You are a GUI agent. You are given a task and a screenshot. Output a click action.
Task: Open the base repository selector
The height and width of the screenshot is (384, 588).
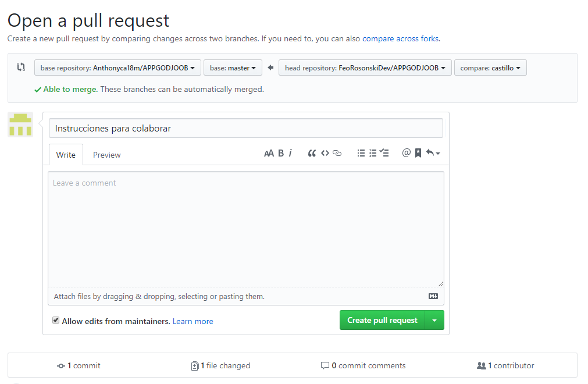(x=117, y=67)
